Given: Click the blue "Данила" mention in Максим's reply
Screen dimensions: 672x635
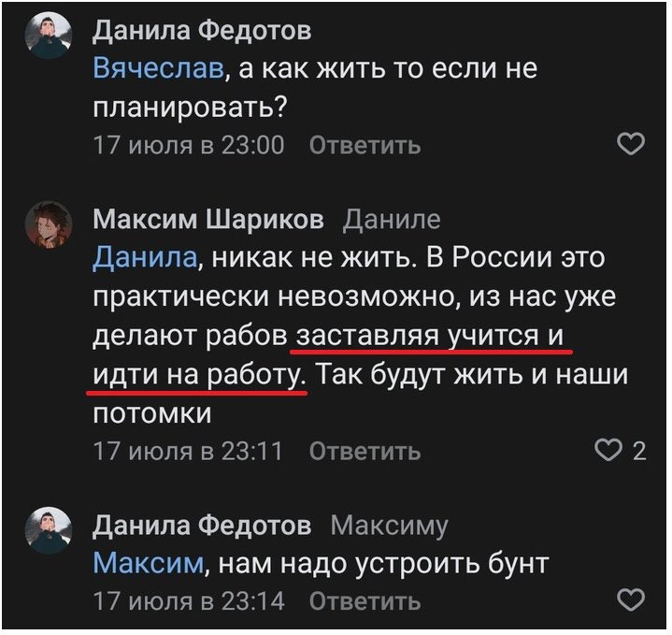Looking at the screenshot, I should point(145,257).
